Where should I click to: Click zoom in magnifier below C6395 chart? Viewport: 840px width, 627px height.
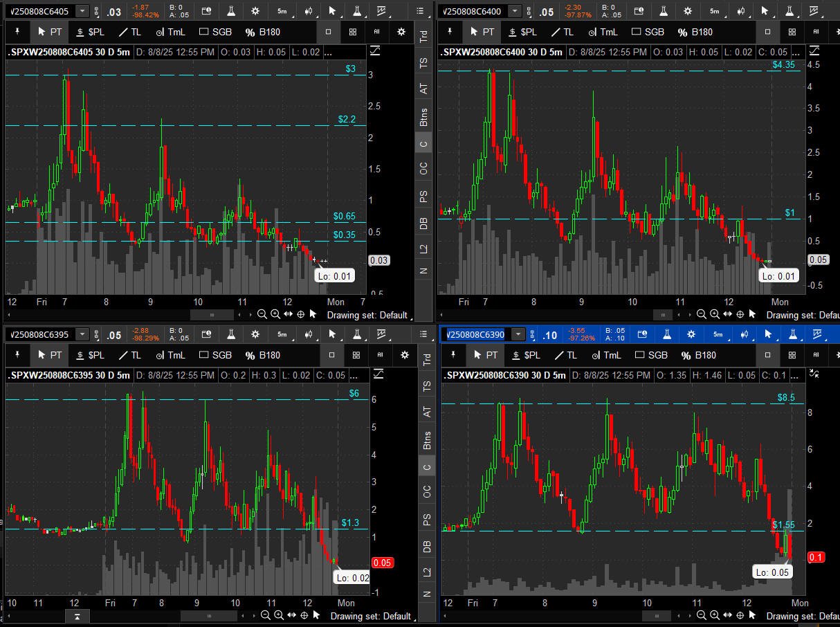coord(279,615)
